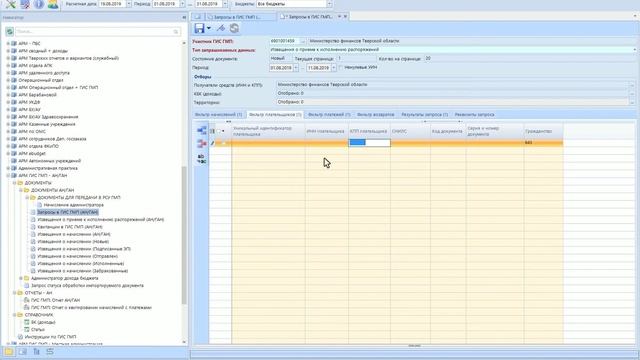Click the users icon in the top toolbar

coord(53,4)
